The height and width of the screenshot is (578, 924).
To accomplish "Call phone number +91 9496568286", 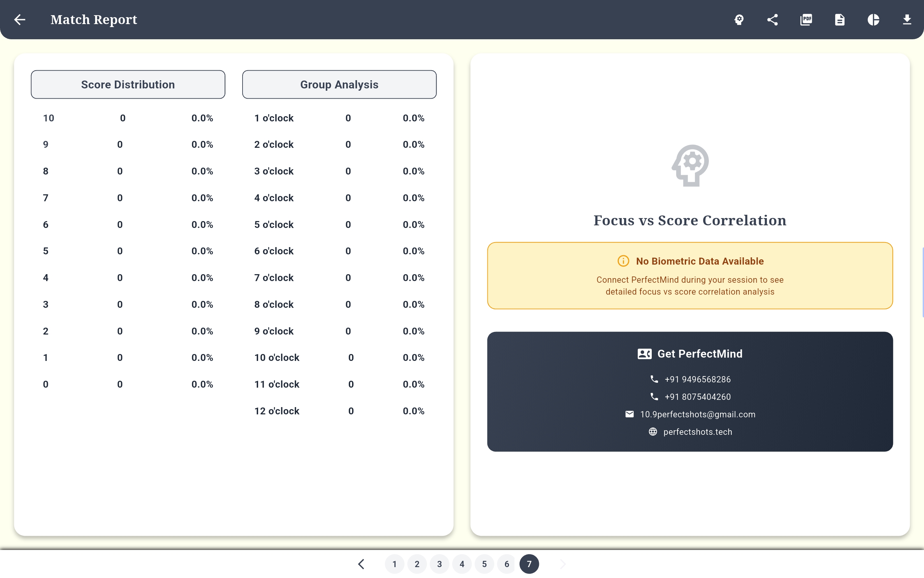I will coord(697,379).
